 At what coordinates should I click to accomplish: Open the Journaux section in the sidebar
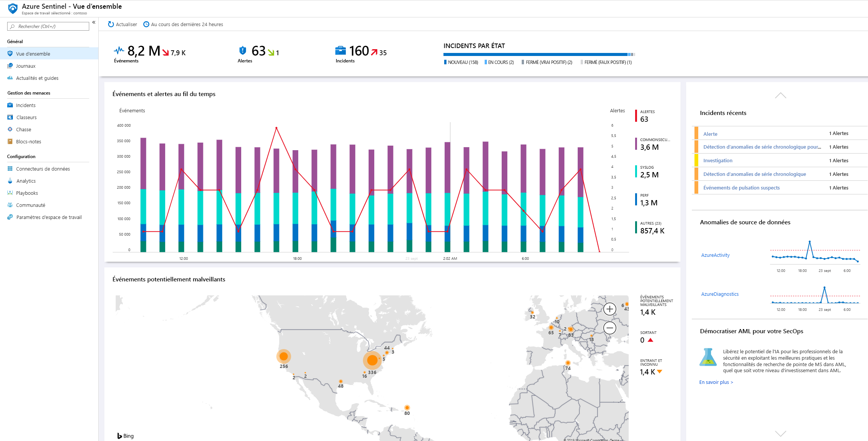pos(26,65)
